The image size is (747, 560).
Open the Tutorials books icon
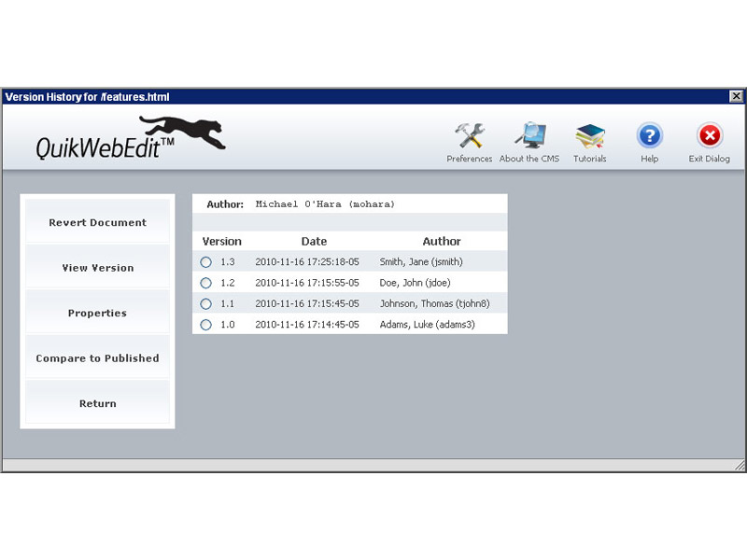coord(589,137)
